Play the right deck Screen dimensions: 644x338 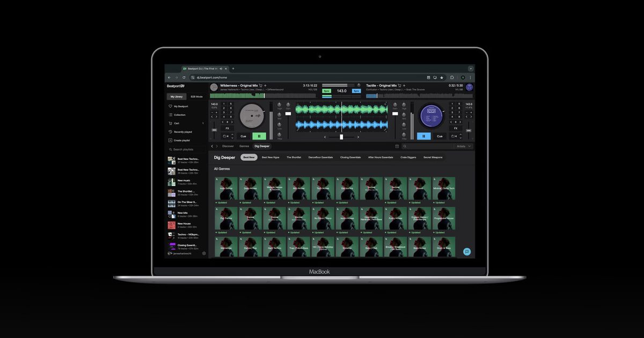424,136
